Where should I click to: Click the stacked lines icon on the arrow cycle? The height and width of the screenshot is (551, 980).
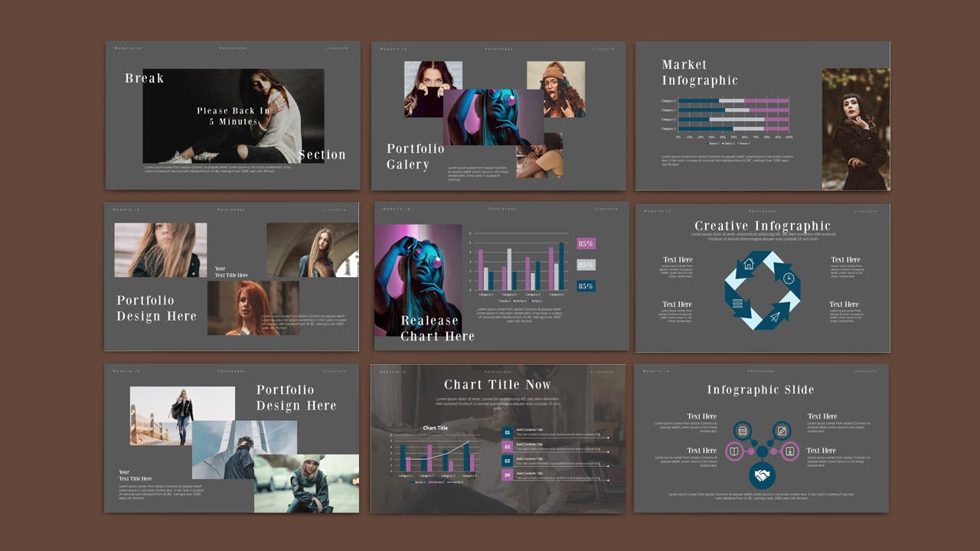point(737,304)
